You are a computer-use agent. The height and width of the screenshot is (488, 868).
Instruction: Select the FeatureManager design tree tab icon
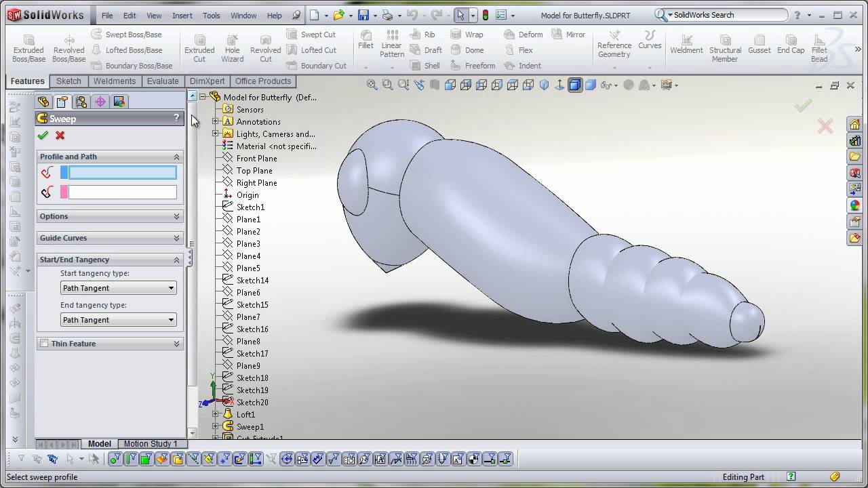tap(43, 102)
